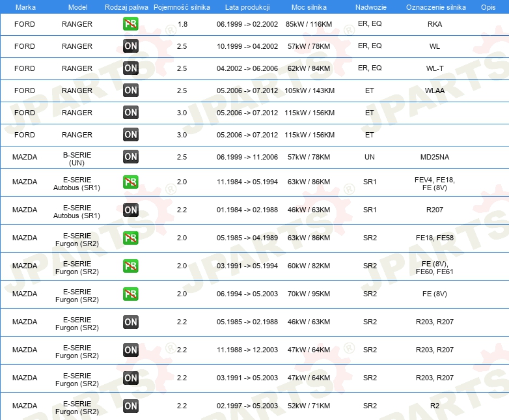The height and width of the screenshot is (420, 509).
Task: Click the 10.1999 -> 04.2002 production years cell
Action: point(247,46)
